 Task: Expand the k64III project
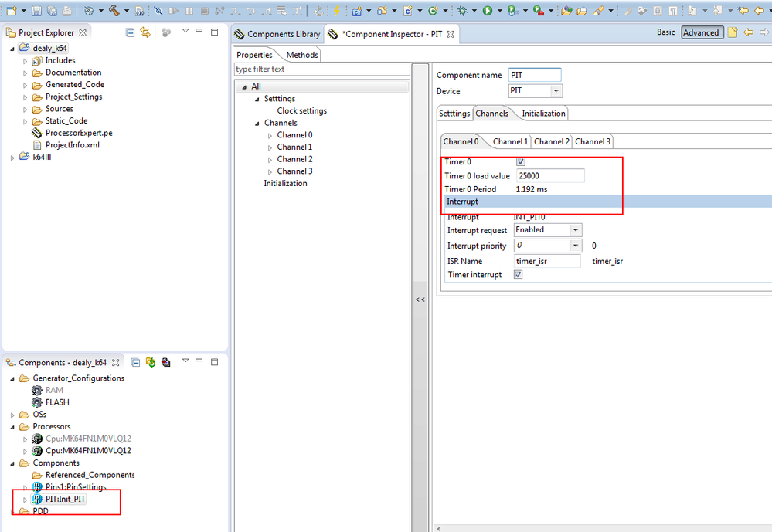coord(12,158)
